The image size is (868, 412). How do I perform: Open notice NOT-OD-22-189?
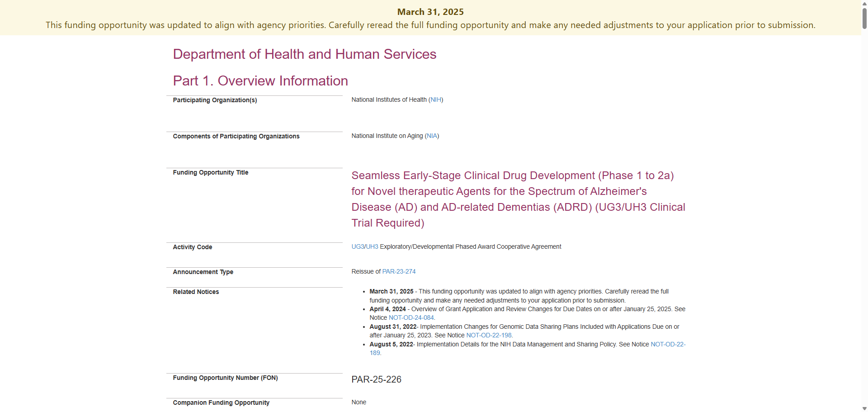click(x=668, y=344)
